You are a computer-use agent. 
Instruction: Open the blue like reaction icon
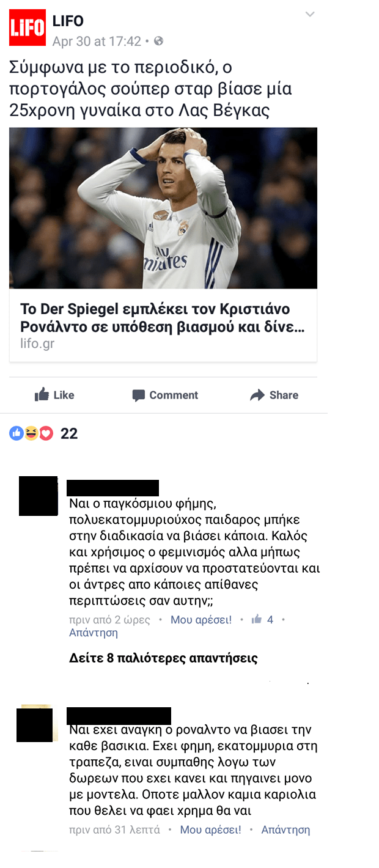pyautogui.click(x=17, y=433)
